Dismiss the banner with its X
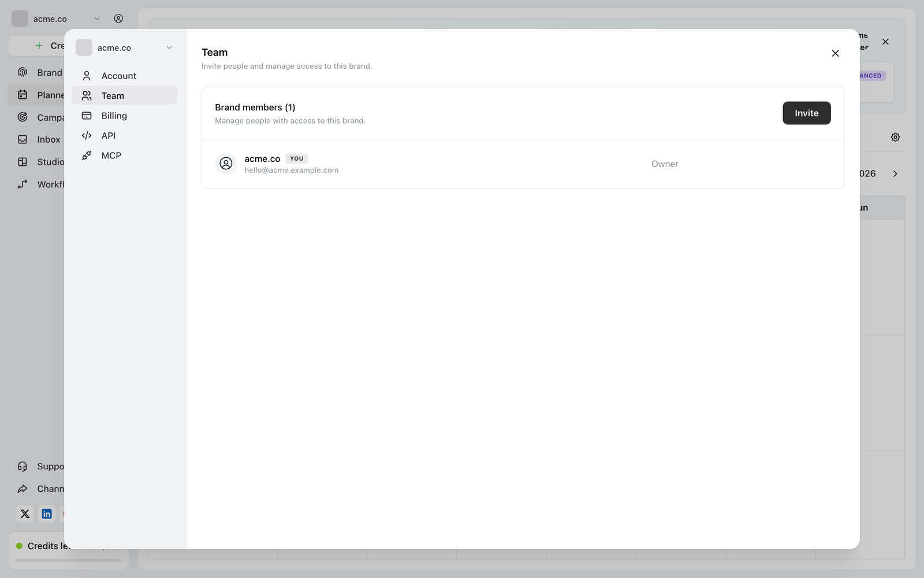Viewport: 924px width, 578px height. [885, 42]
